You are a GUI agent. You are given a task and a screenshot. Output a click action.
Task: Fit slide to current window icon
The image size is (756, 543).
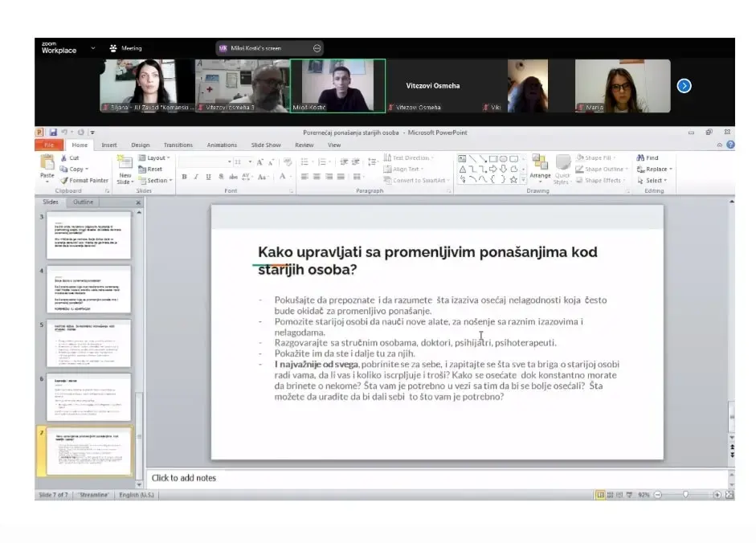coord(729,495)
